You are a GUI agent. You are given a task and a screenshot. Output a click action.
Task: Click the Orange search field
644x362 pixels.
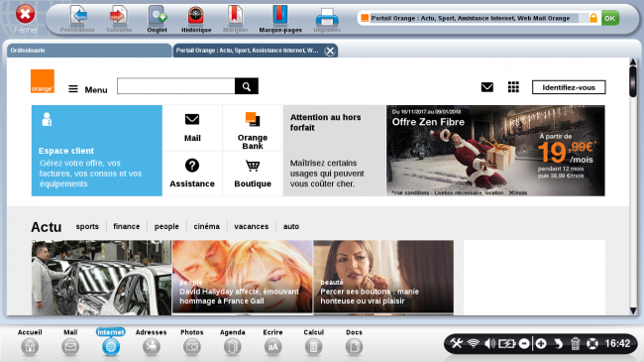175,86
